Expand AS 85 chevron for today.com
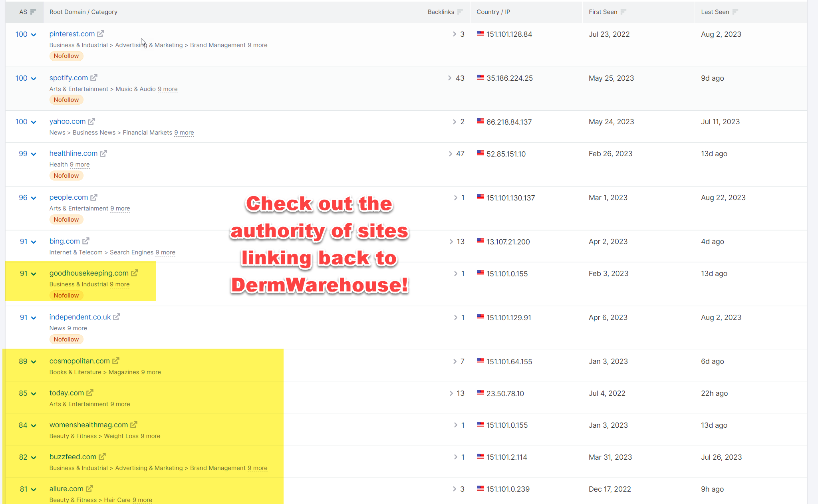Viewport: 818px width, 504px height. (34, 394)
